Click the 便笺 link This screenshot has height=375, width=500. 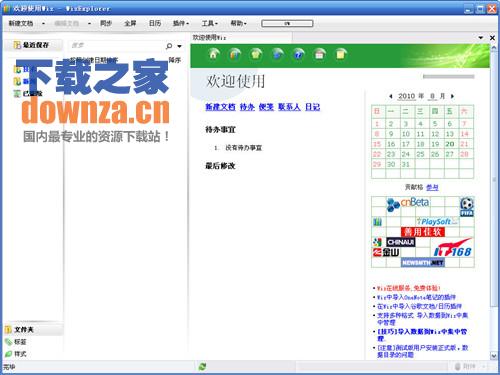coord(266,107)
